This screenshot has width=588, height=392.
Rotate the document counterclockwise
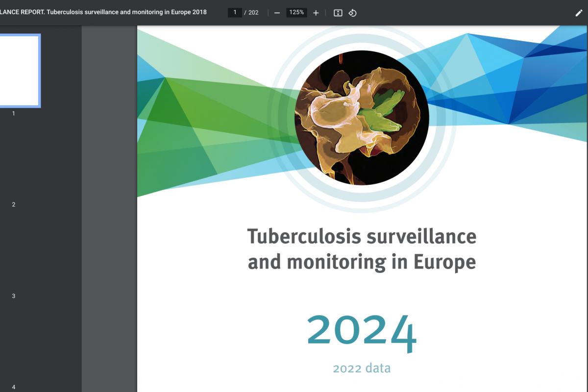[x=352, y=13]
